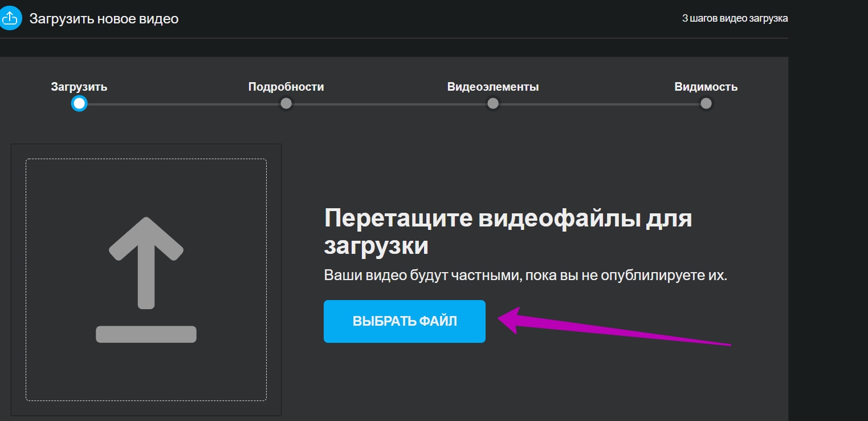Select the Загрузить step label
Screen dimensions: 868x421
[x=79, y=87]
